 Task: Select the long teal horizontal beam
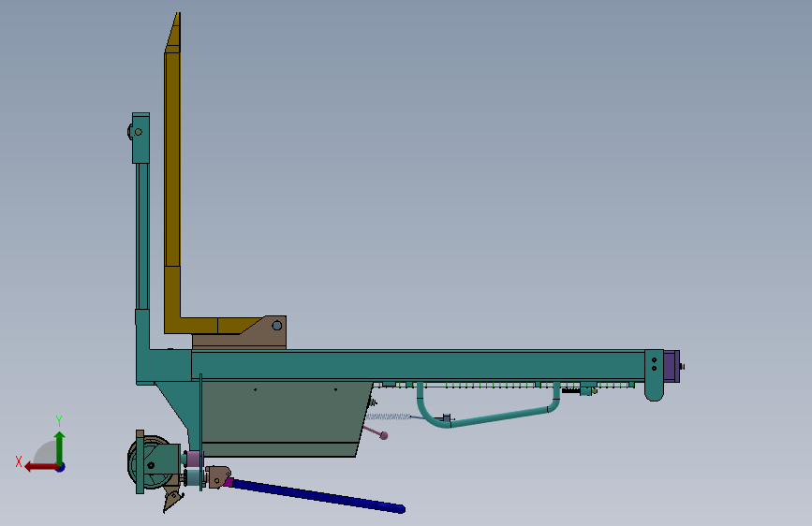pos(419,366)
